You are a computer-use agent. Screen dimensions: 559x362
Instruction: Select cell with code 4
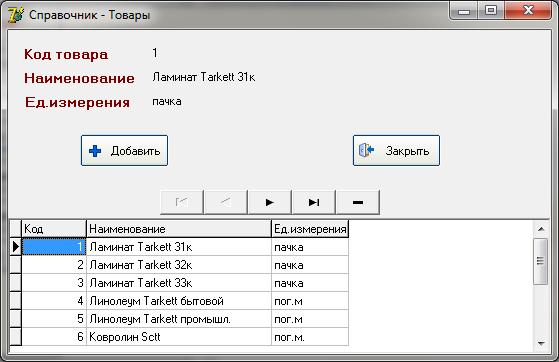[x=54, y=301]
